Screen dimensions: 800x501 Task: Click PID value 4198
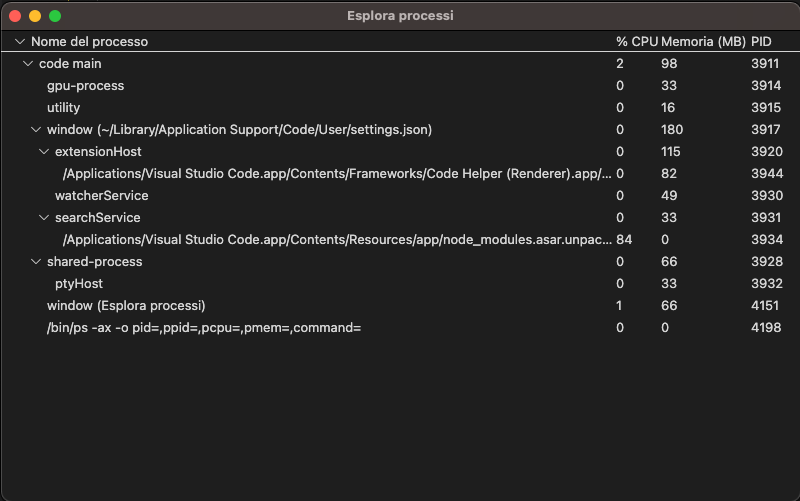click(x=766, y=328)
